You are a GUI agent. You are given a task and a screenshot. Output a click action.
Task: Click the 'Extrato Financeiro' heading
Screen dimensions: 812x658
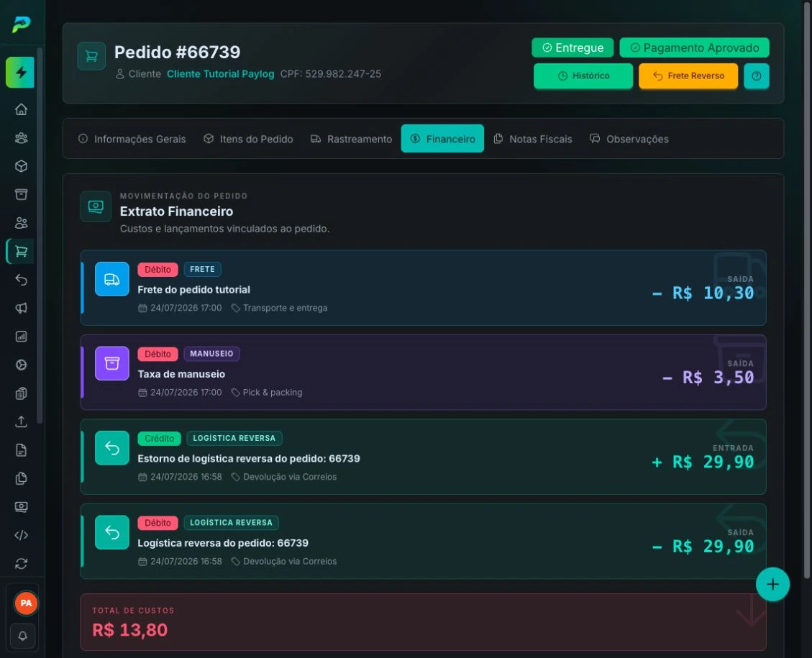click(177, 211)
